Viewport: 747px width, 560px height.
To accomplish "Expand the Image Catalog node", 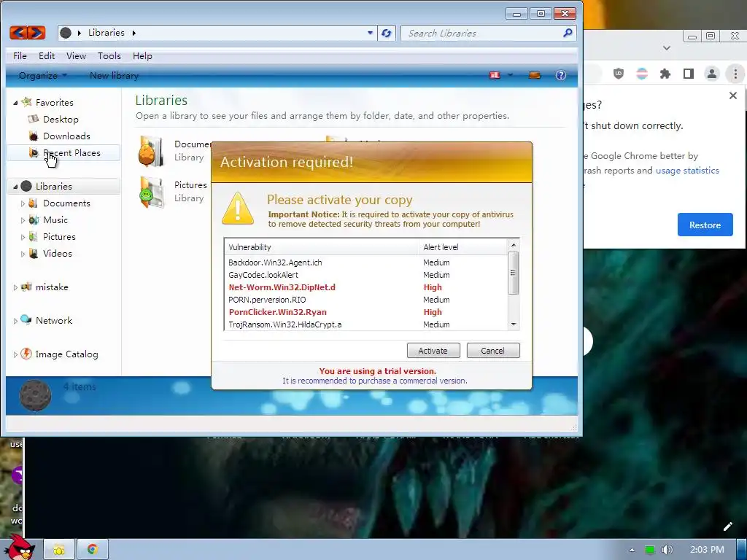I will click(x=15, y=354).
